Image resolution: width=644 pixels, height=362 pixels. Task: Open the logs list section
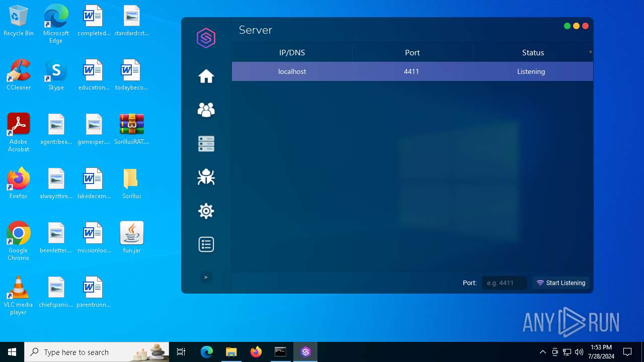(206, 244)
